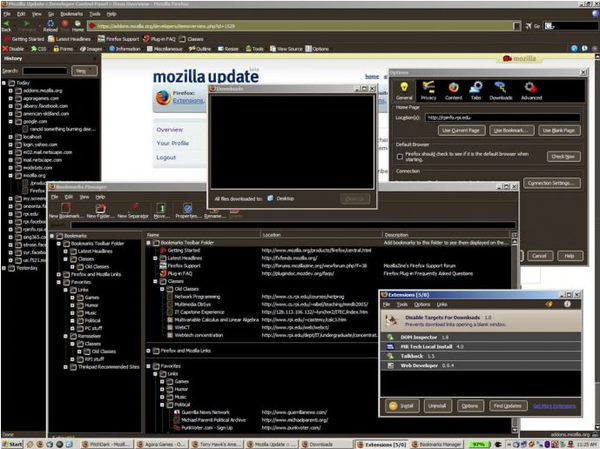Viewport: 600px width, 449px height.
Task: Follow the Get More Extensions link
Action: point(554,406)
